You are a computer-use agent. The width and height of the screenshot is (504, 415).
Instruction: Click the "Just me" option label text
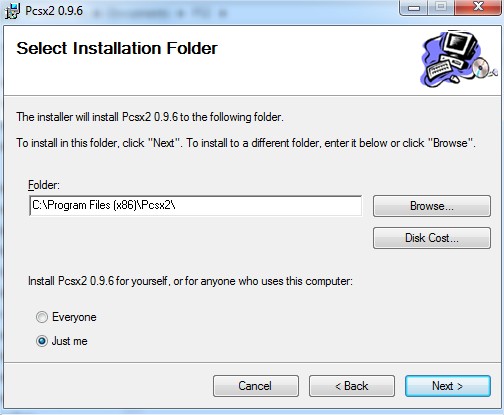coord(69,341)
